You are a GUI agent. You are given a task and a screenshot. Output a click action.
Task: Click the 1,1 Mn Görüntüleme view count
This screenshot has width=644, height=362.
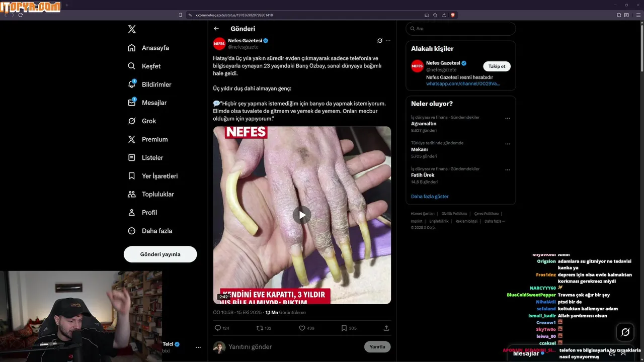point(285,313)
